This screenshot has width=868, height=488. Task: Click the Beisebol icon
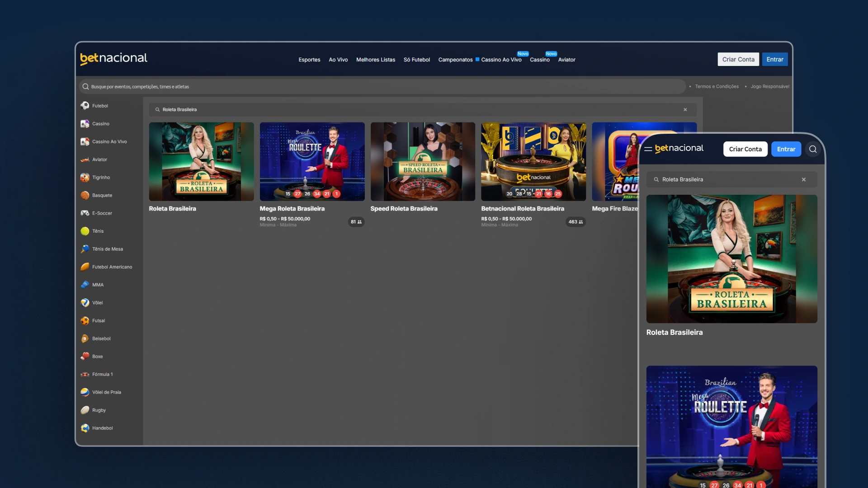[x=85, y=338]
